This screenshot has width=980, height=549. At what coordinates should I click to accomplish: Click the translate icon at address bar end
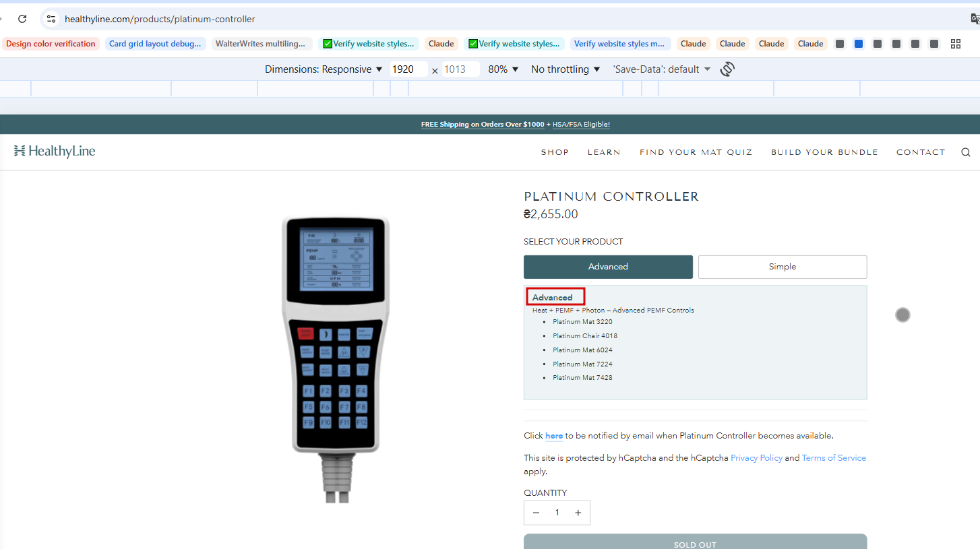(975, 19)
